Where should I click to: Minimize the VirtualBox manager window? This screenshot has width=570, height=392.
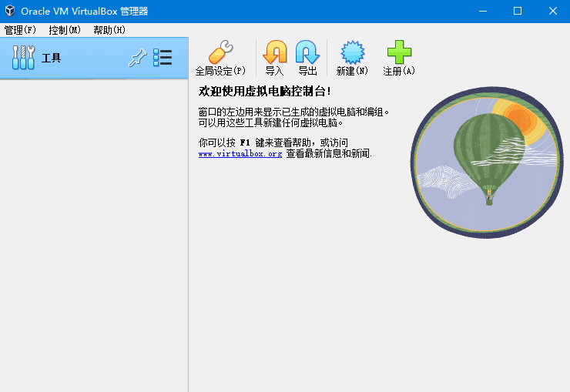point(483,12)
